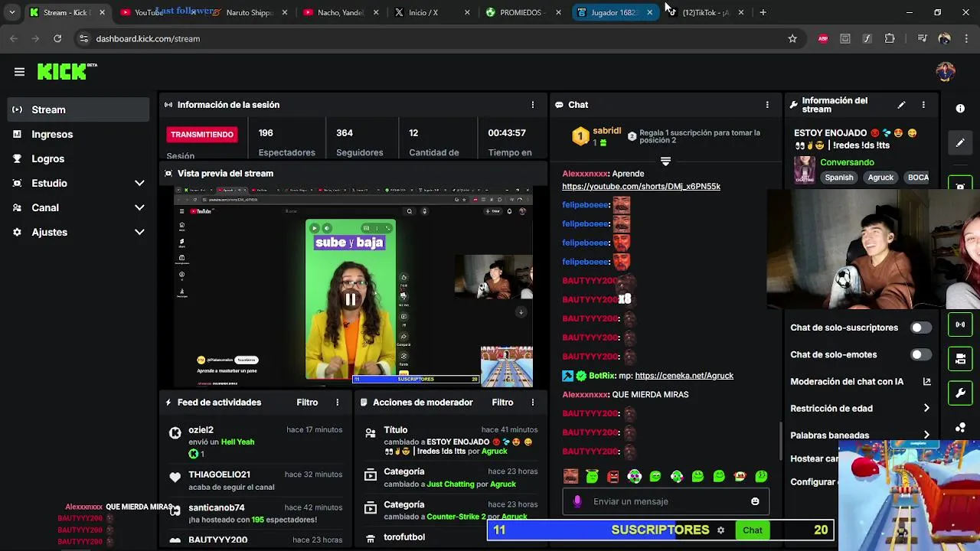Open Acciones de moderador options menu
The height and width of the screenshot is (551, 980).
(x=533, y=403)
